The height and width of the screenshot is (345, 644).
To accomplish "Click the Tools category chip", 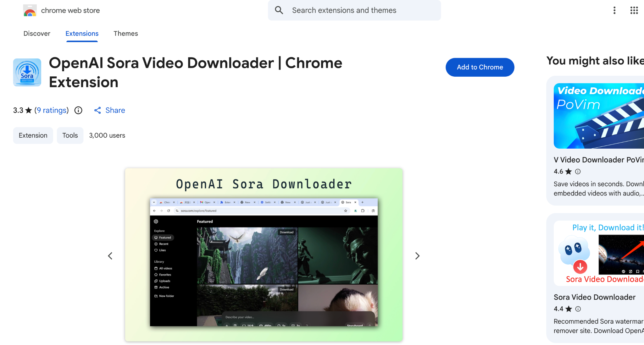I will pos(70,135).
